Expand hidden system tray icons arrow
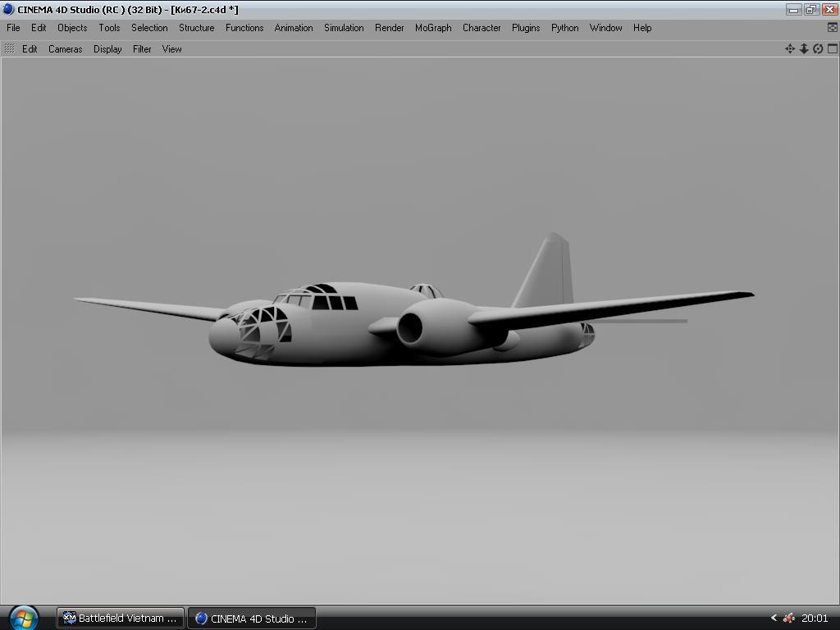The height and width of the screenshot is (630, 840). pyautogui.click(x=774, y=618)
